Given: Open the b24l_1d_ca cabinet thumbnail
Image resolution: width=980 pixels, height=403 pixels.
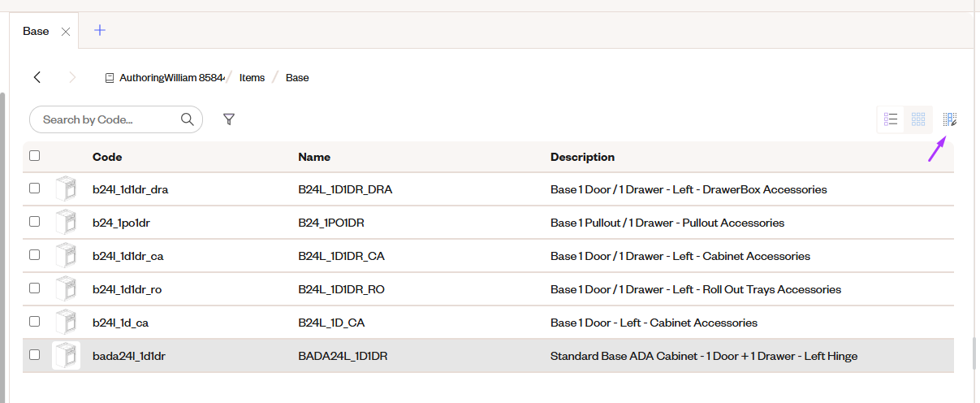Looking at the screenshot, I should 65,323.
